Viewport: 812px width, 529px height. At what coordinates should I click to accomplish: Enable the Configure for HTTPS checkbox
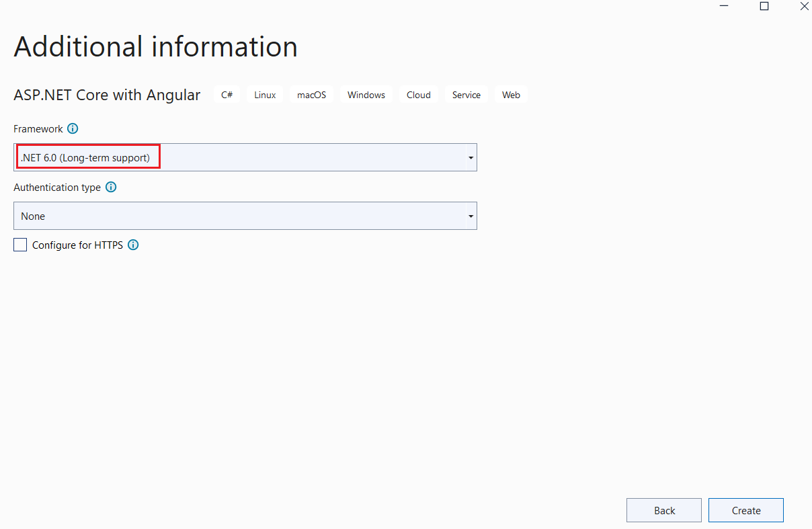(x=20, y=245)
